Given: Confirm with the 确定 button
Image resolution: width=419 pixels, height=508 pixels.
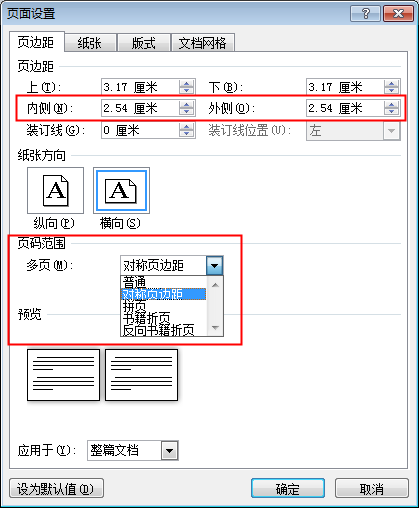Looking at the screenshot, I should tap(288, 489).
